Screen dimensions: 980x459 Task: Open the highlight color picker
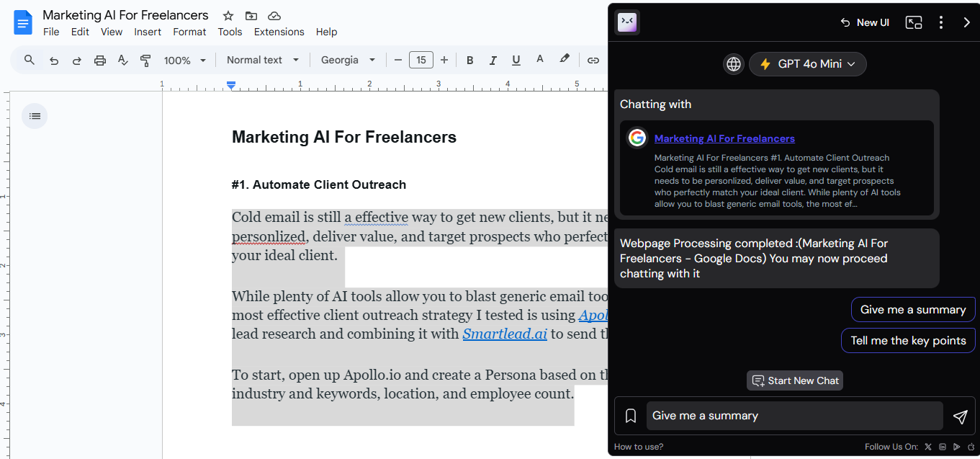tap(565, 60)
